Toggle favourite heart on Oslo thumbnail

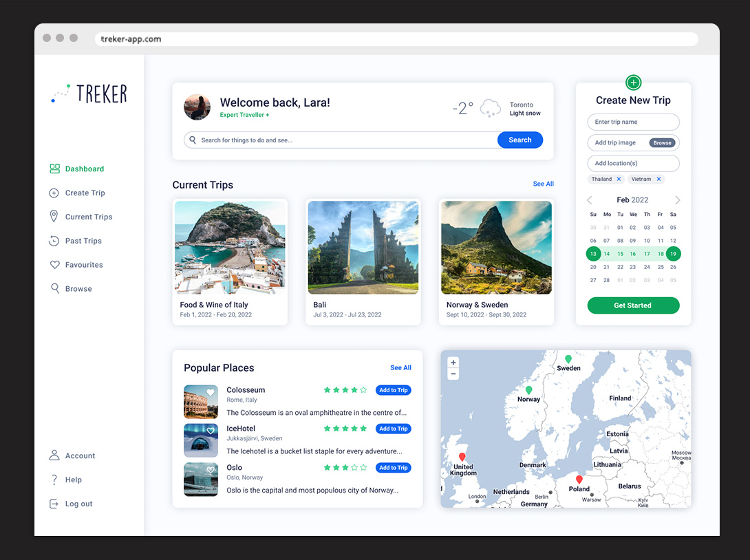[x=211, y=471]
